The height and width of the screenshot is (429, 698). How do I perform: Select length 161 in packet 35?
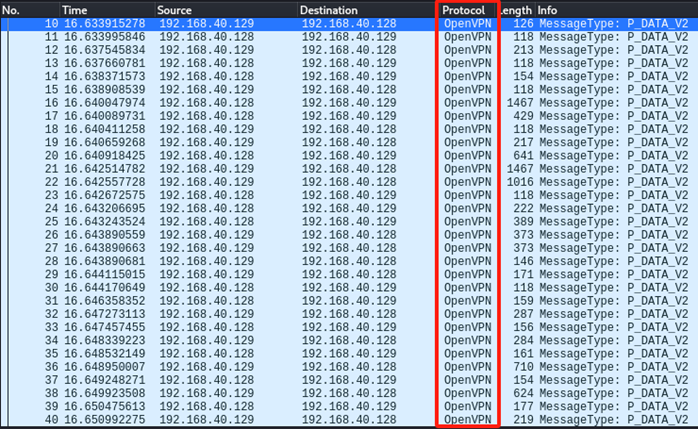523,354
